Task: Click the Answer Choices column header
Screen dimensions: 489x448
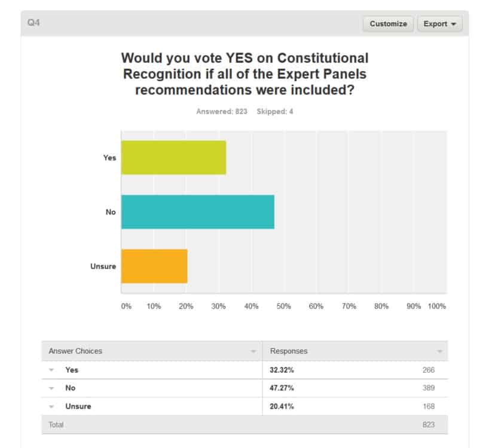Action: (x=75, y=351)
